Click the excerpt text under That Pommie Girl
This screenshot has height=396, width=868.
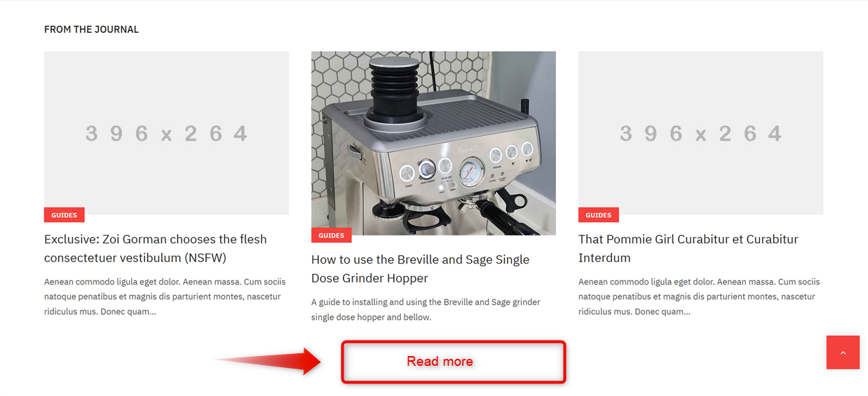click(699, 296)
